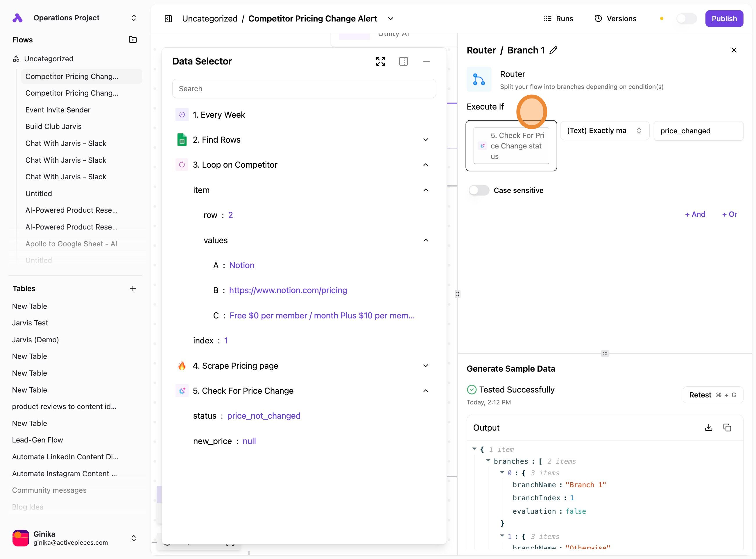Click the sidebar collapse icon in header

(x=168, y=19)
